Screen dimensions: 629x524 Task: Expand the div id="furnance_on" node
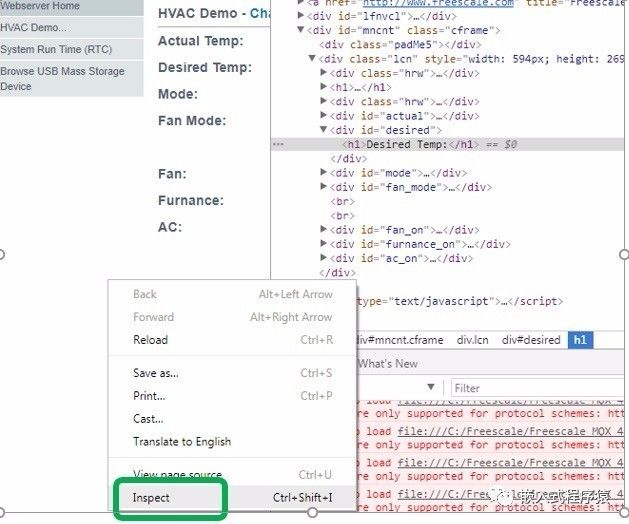(323, 243)
